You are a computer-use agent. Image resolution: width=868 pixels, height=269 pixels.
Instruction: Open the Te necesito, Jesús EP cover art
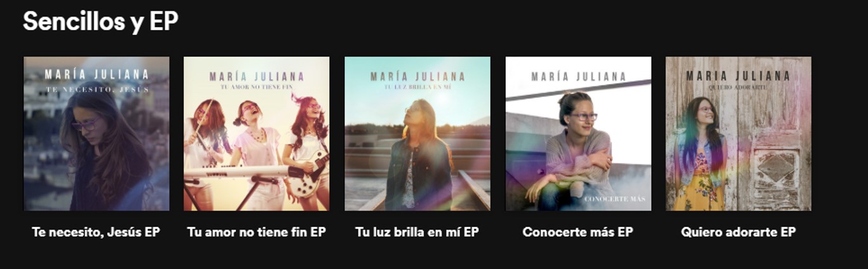(97, 134)
